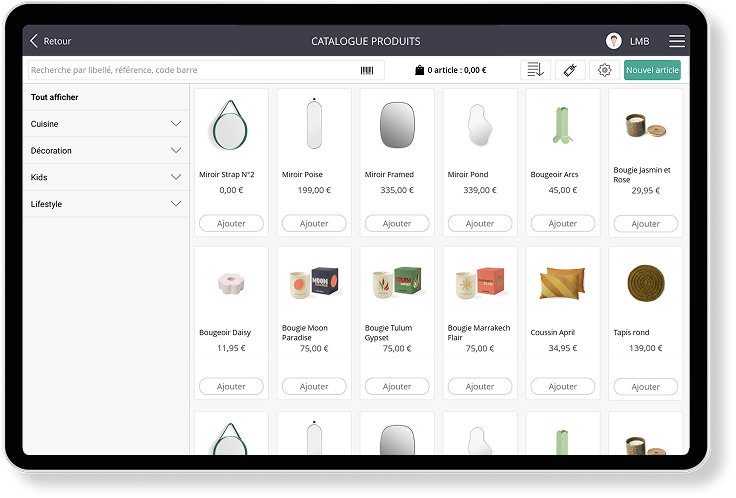Click the Bougie Marrakech Flair image

pos(480,283)
